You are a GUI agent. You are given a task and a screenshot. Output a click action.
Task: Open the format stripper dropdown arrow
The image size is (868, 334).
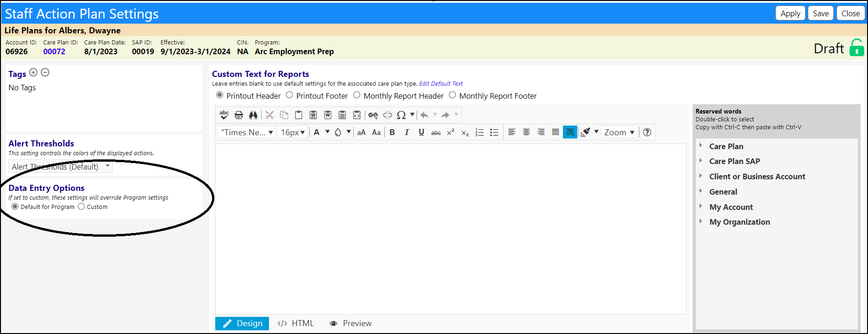click(x=596, y=132)
